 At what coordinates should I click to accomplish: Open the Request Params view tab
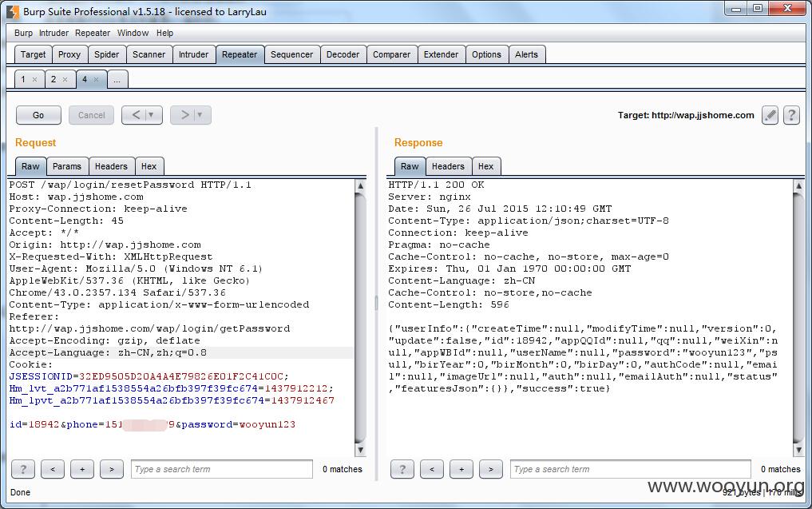[67, 166]
